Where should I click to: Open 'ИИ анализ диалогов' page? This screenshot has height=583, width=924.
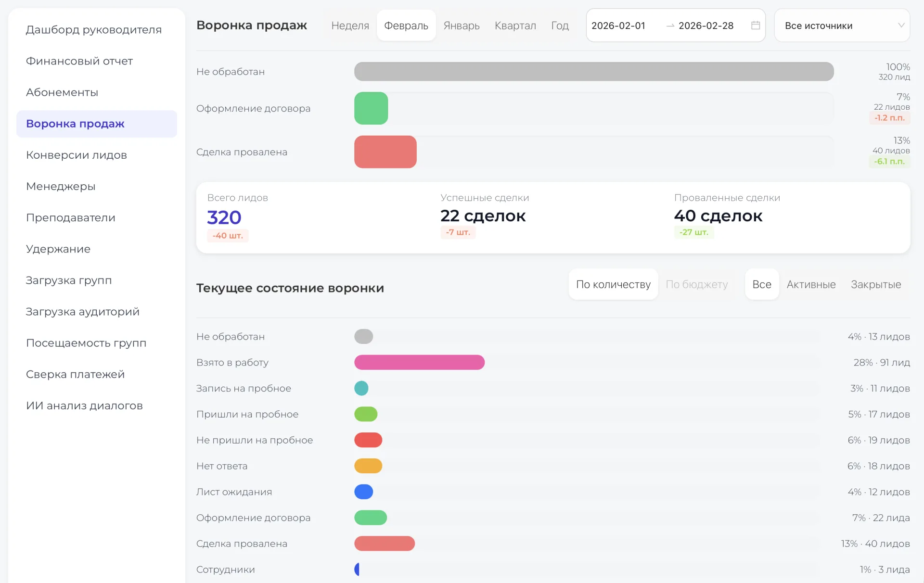click(x=97, y=406)
